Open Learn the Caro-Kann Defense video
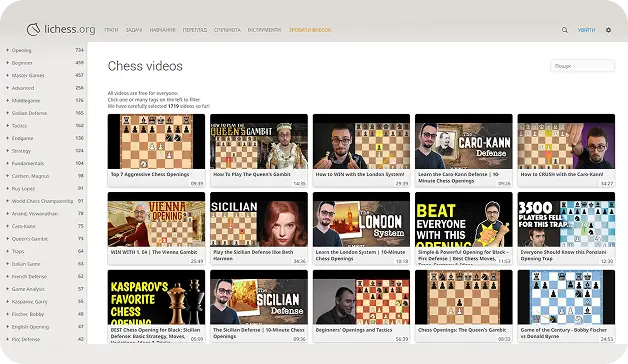This screenshot has width=628, height=364. tap(464, 151)
